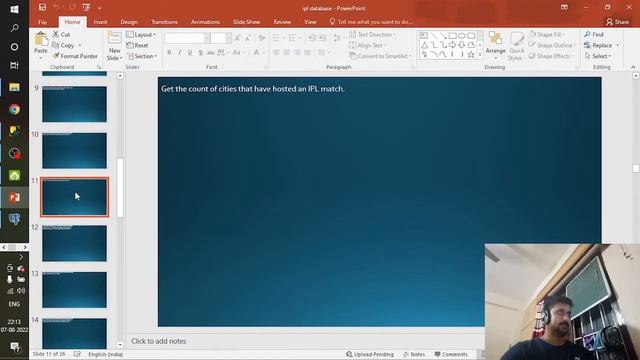Open the Arrange tools
The height and width of the screenshot is (360, 640).
[496, 44]
